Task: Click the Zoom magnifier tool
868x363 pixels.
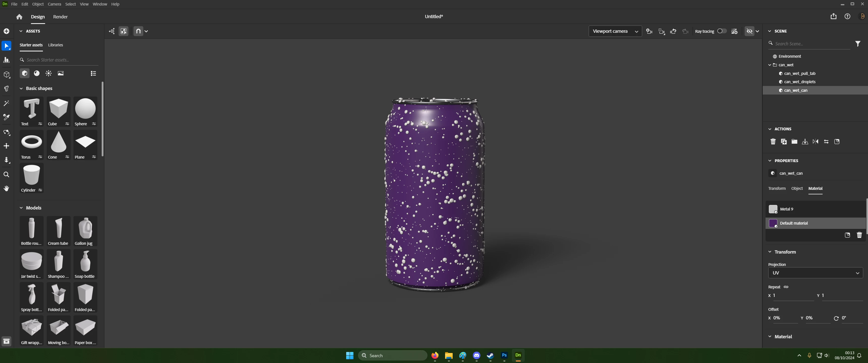Action: coord(6,174)
